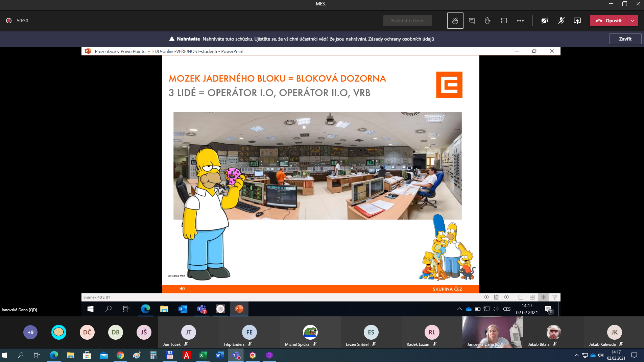
Task: Open Google Chrome on local taskbar
Action: [120, 355]
